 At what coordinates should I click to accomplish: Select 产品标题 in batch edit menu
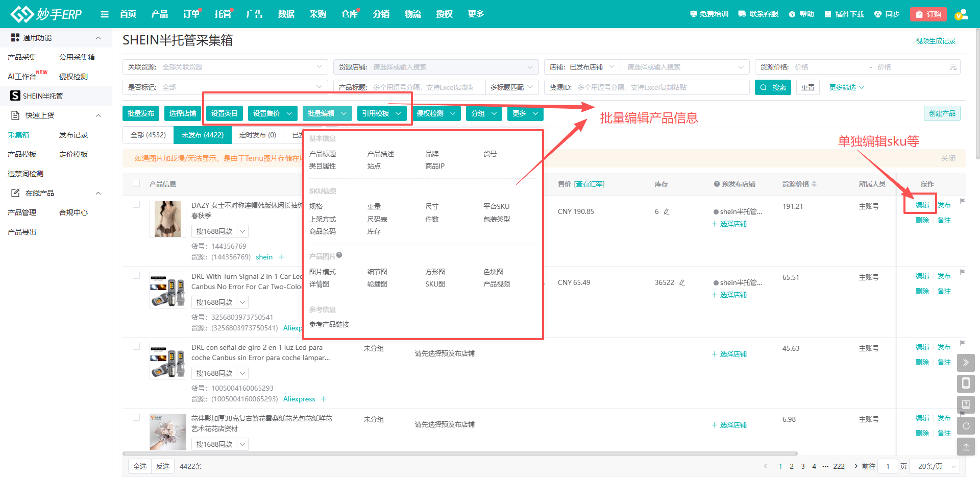[x=323, y=154]
